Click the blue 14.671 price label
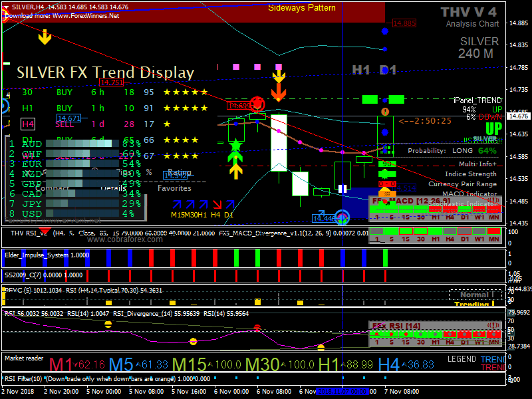Viewport: 532px width, 399px height. point(69,118)
